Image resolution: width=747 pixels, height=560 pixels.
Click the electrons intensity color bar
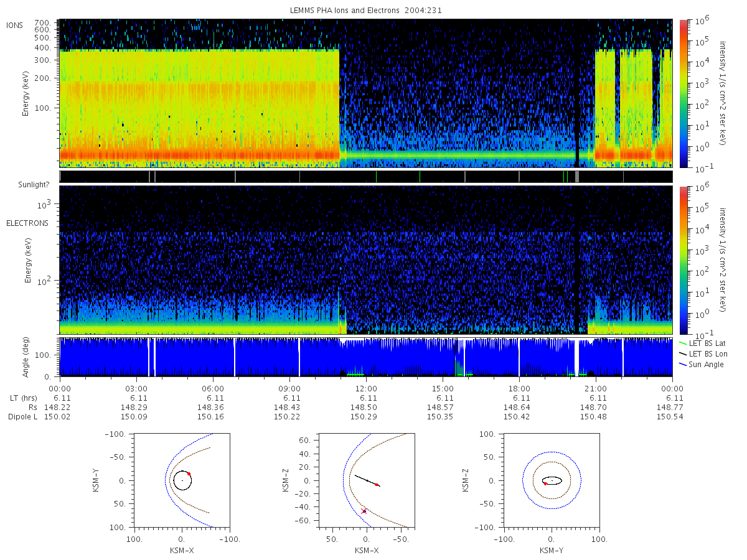pos(683,260)
